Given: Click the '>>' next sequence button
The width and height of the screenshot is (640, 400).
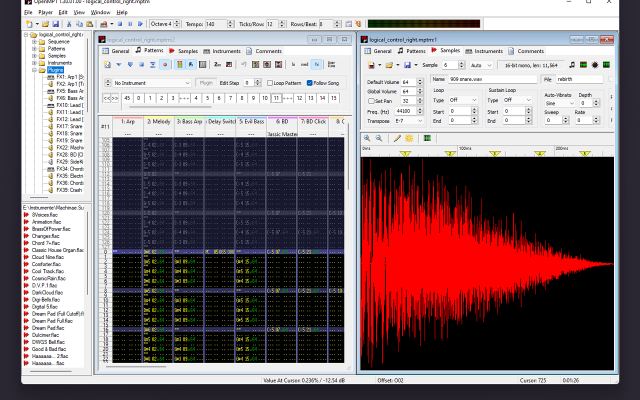Looking at the screenshot, I should [115, 98].
